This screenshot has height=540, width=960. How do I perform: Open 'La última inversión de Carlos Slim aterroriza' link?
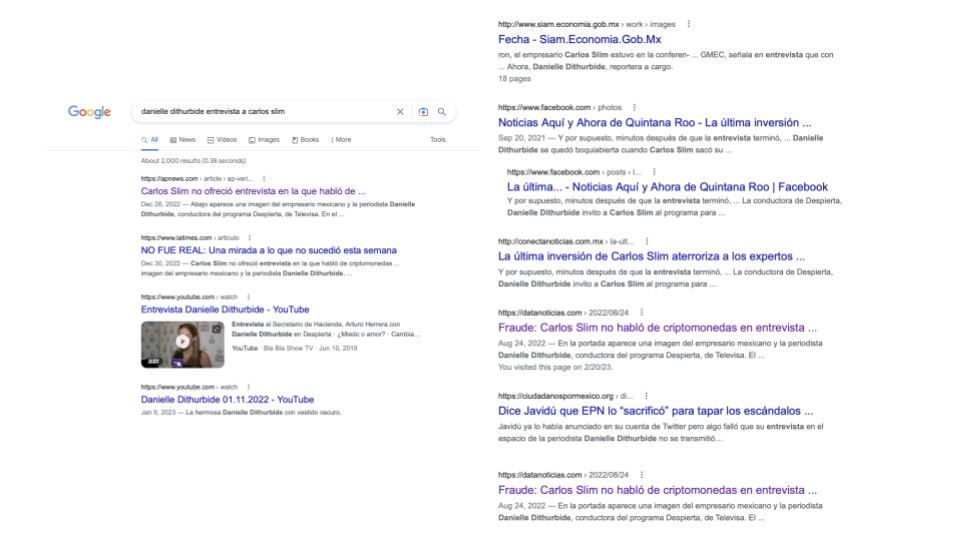click(651, 257)
